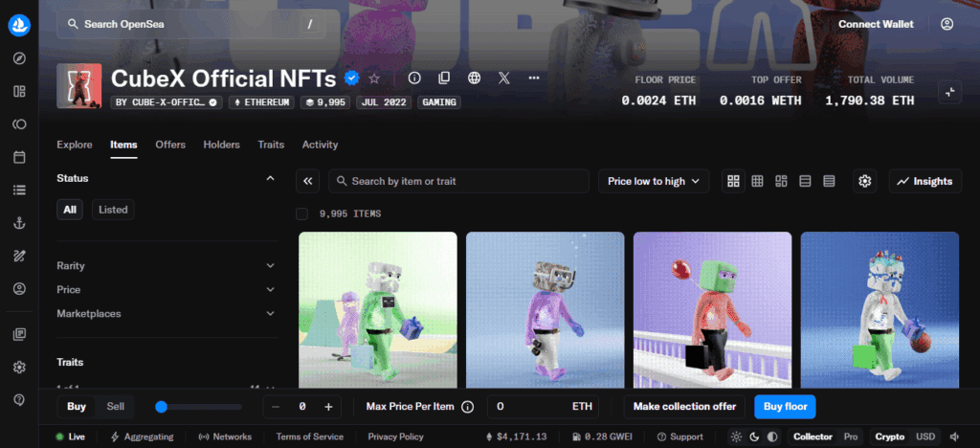Open the three-dots more options menu

coord(534,78)
